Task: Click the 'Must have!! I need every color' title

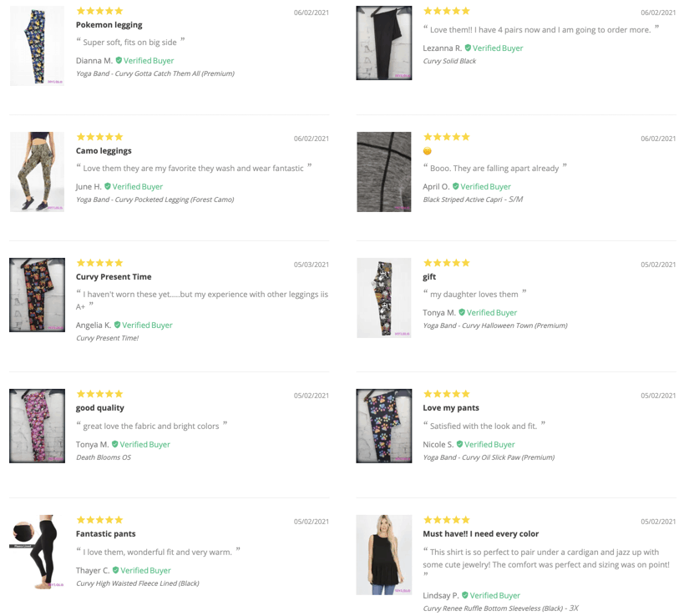Action: tap(481, 533)
